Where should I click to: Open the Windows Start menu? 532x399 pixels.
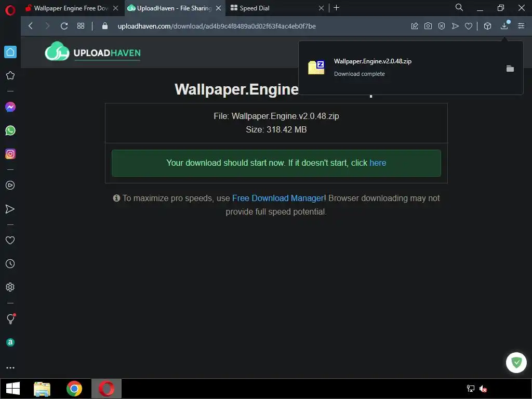(13, 389)
